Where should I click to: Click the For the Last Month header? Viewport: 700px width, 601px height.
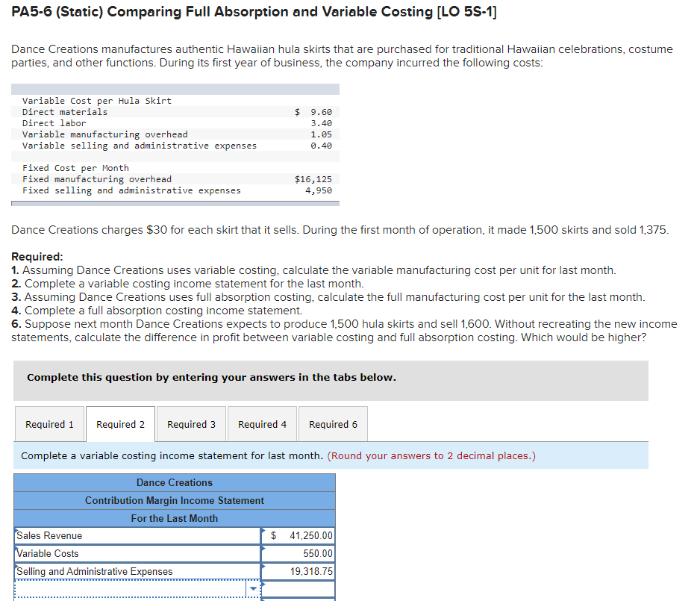coord(174,518)
